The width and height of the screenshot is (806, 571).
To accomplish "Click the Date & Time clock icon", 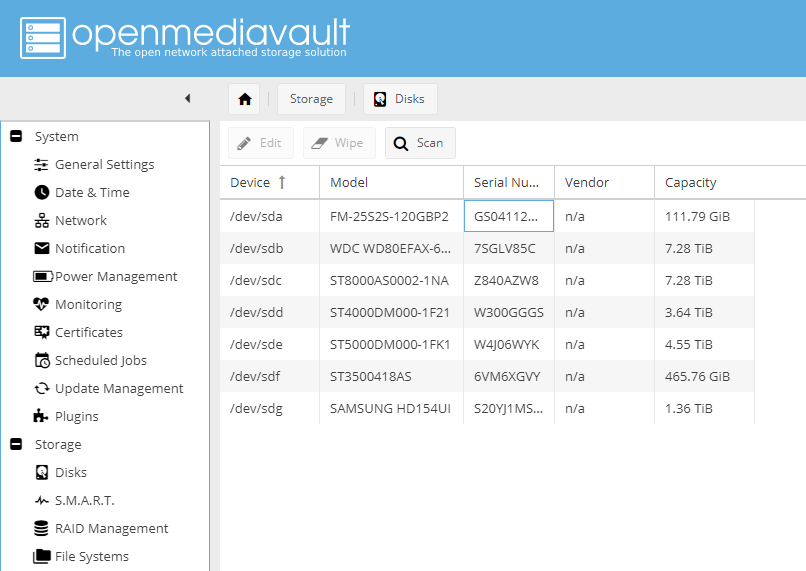I will point(41,192).
